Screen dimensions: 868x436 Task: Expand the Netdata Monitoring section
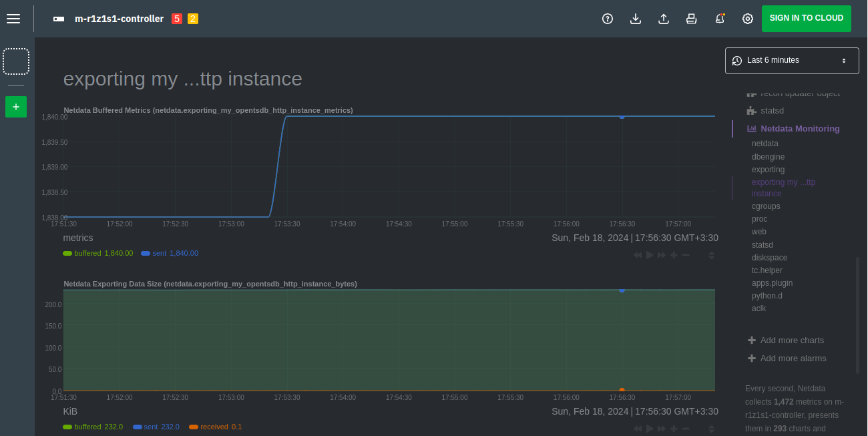(800, 128)
